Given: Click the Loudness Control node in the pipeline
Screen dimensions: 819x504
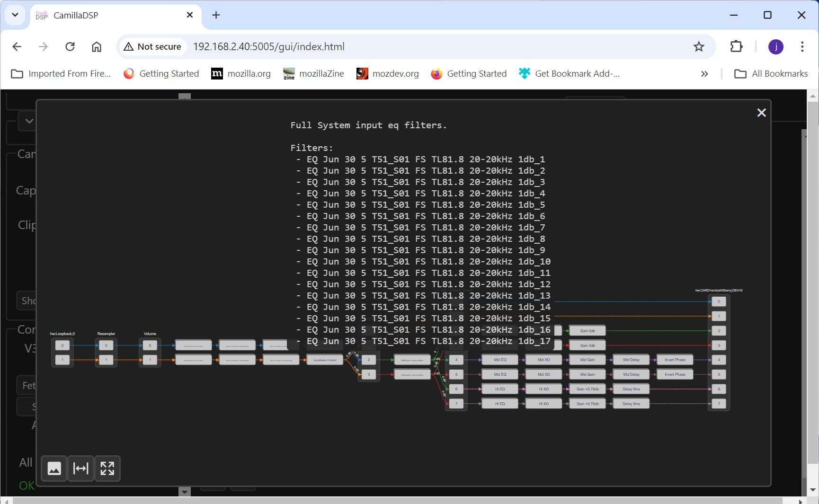Looking at the screenshot, I should coord(325,360).
